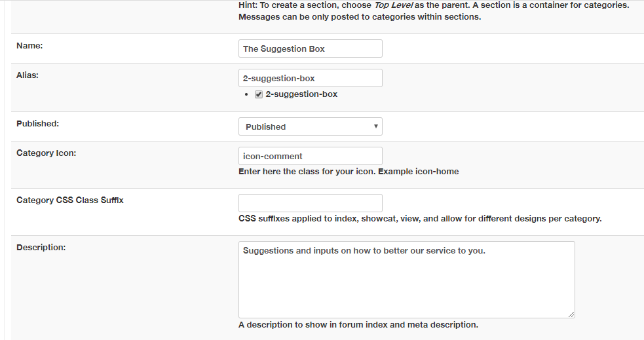The height and width of the screenshot is (340, 644).
Task: Click the "Category CSS Class Suffix" label
Action: click(x=70, y=200)
